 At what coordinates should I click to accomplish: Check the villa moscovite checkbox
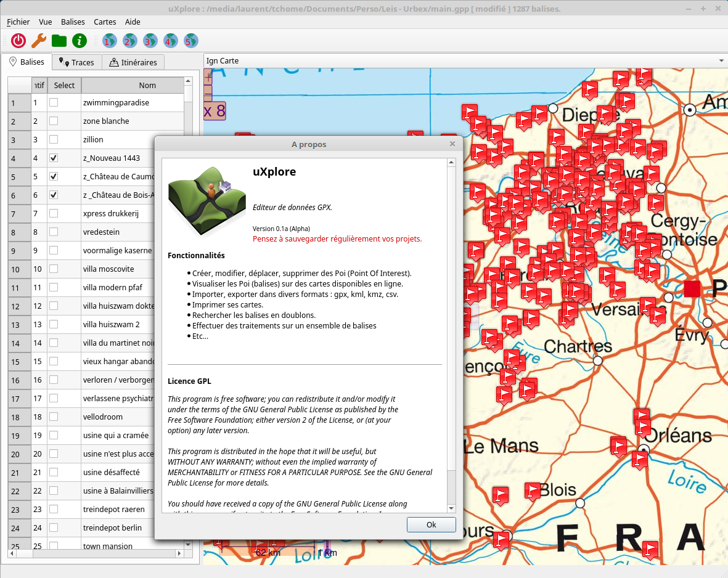(54, 269)
